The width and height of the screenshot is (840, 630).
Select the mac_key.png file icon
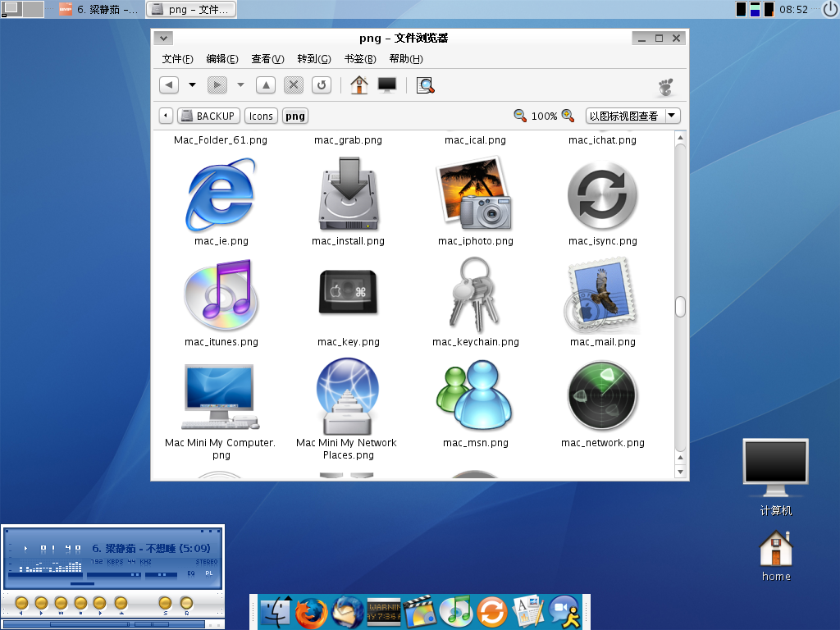tap(349, 292)
